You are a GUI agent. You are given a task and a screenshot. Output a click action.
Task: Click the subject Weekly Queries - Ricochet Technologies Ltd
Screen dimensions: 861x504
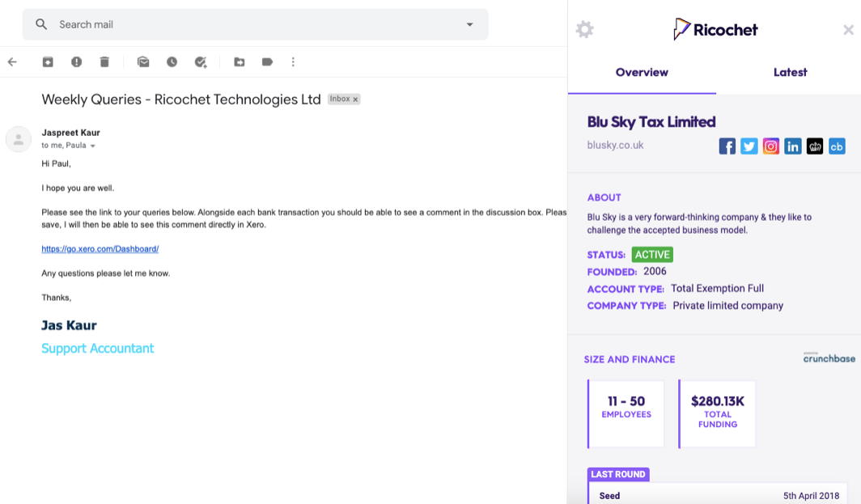[x=181, y=100]
